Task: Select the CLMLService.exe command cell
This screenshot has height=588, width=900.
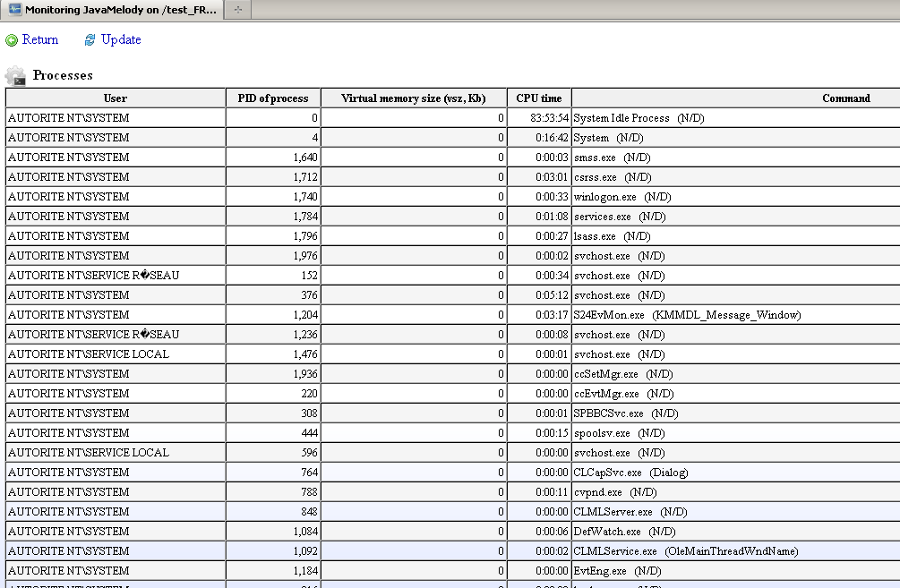Action: tap(685, 551)
